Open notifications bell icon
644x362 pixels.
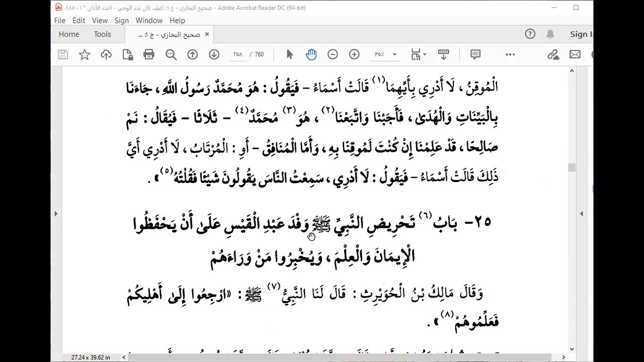click(x=550, y=34)
